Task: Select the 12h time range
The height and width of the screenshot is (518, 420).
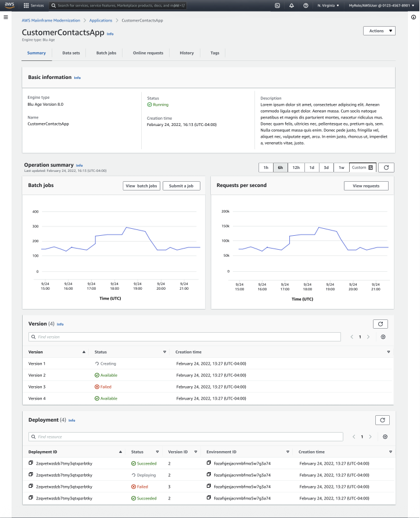Action: (x=296, y=167)
